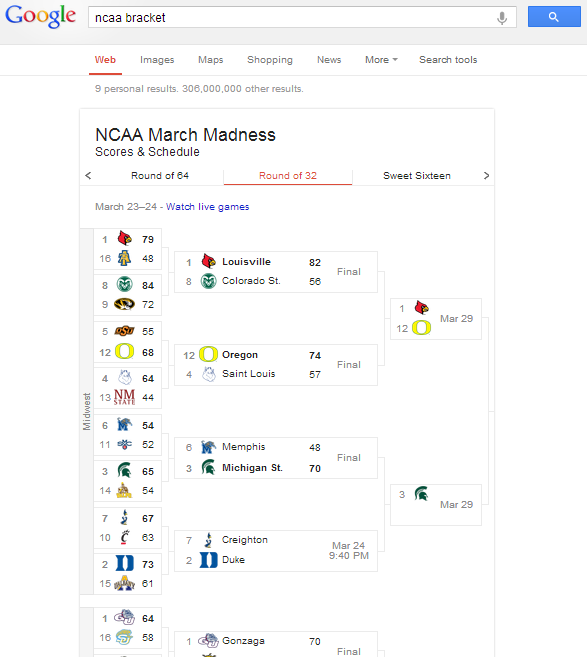This screenshot has height=657, width=587.
Task: Click the blue magnifier search button
Action: (x=554, y=17)
